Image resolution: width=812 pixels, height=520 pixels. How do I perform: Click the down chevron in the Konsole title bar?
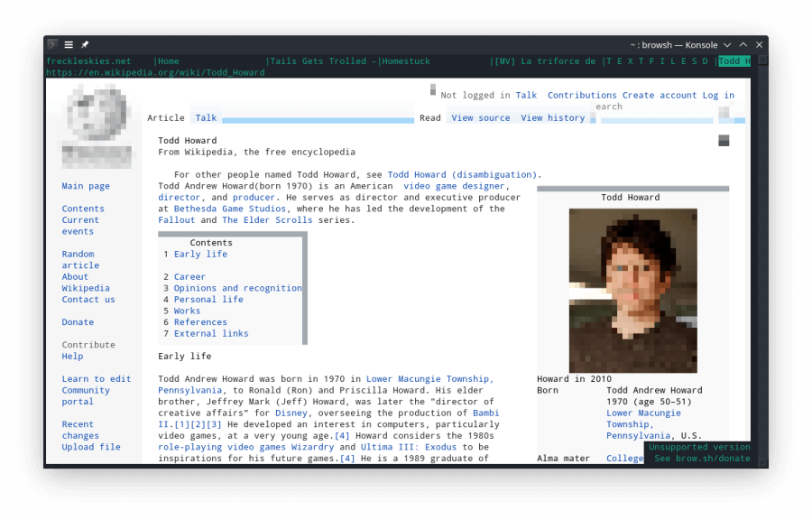727,45
